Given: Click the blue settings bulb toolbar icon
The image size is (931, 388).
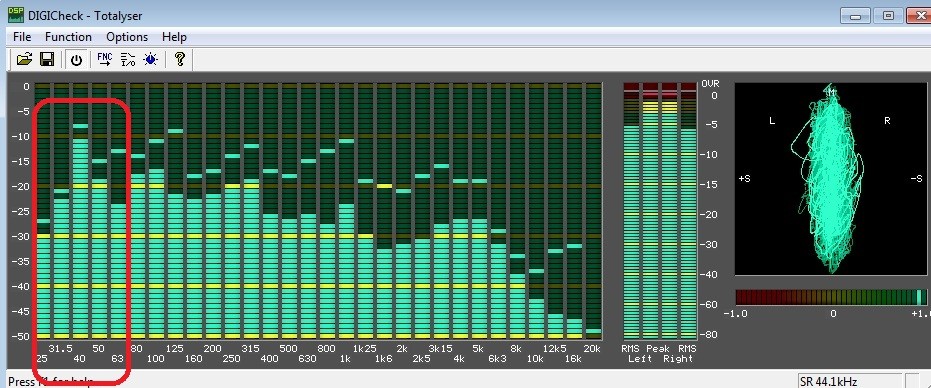Looking at the screenshot, I should 151,59.
